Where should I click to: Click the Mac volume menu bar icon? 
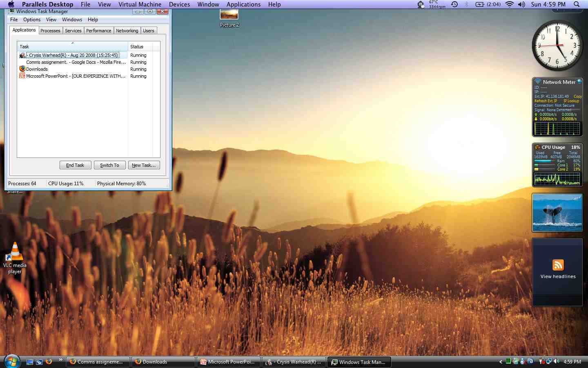tap(521, 4)
